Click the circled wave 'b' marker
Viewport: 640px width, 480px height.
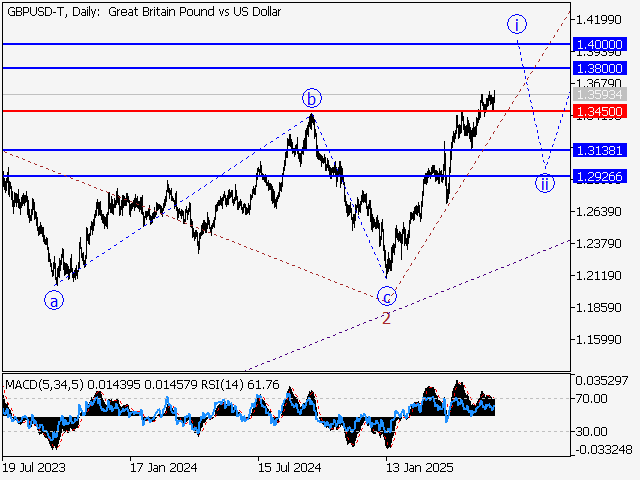[x=312, y=98]
